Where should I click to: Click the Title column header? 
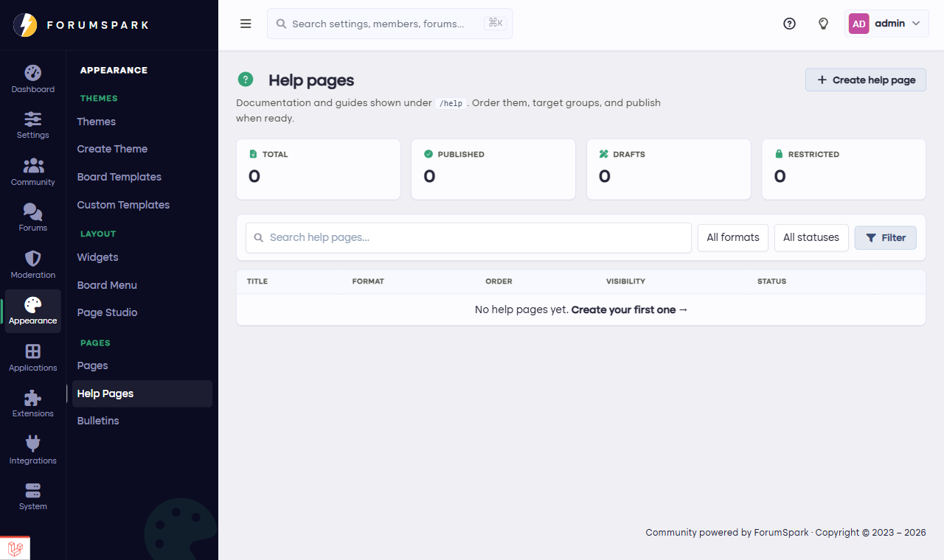coord(257,281)
